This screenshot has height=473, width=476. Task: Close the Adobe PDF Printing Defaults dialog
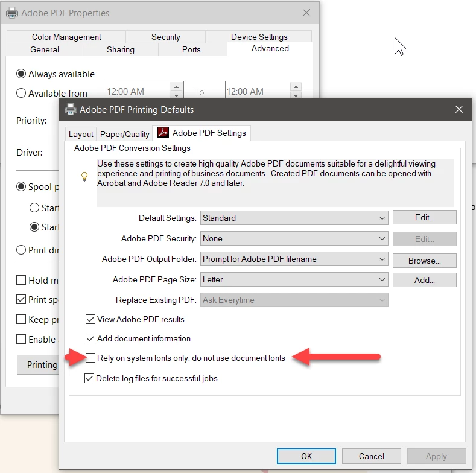(x=459, y=109)
